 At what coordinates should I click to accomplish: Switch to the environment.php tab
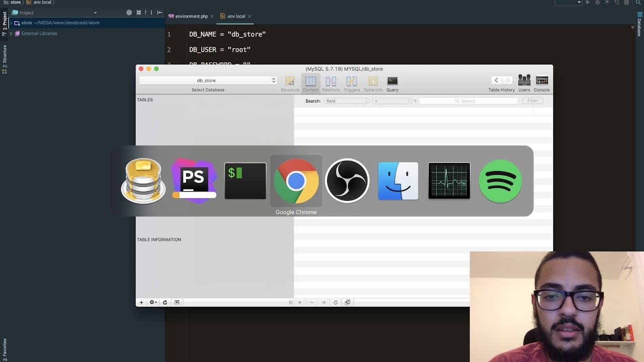tap(192, 16)
